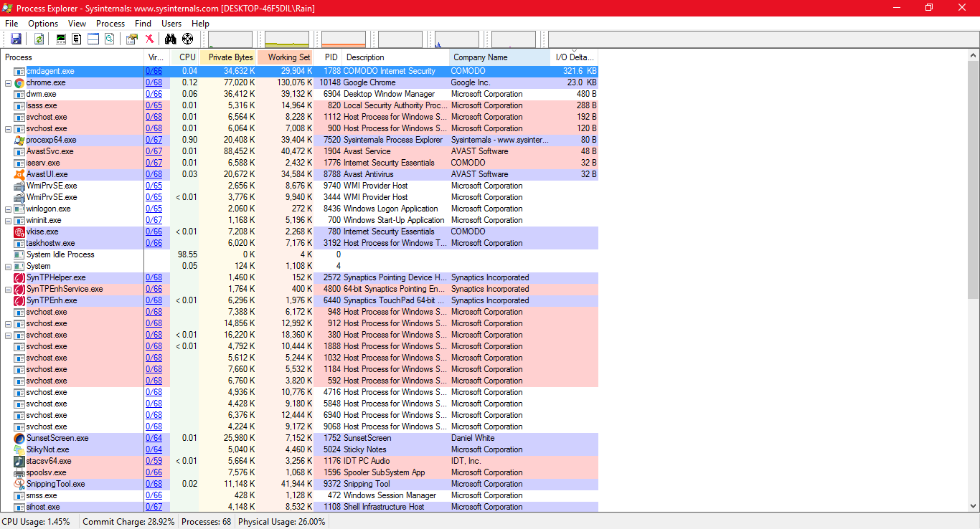Open Properties using the toolbar icon

tap(132, 39)
